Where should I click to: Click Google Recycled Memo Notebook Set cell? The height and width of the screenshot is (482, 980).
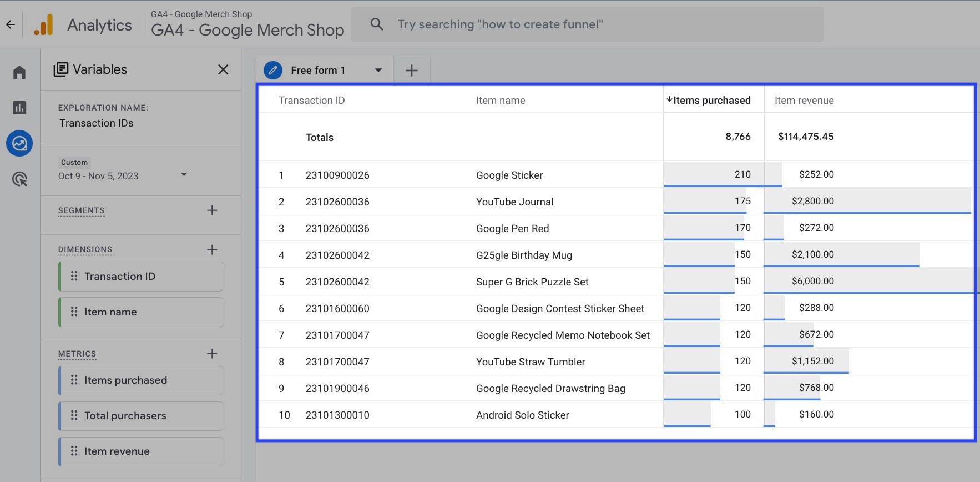563,335
